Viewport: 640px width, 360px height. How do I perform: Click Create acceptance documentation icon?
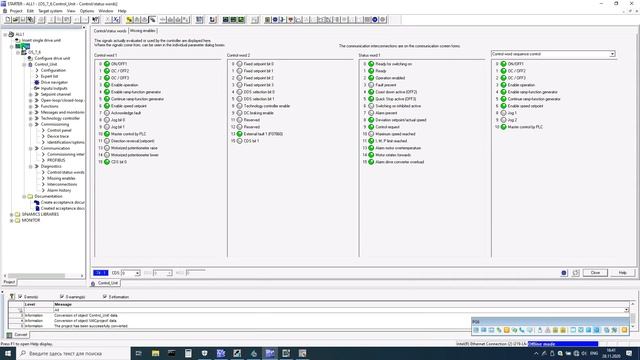(37, 202)
